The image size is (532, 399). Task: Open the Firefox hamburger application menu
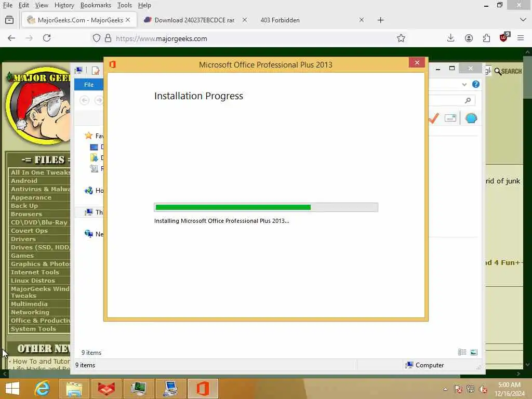click(521, 38)
